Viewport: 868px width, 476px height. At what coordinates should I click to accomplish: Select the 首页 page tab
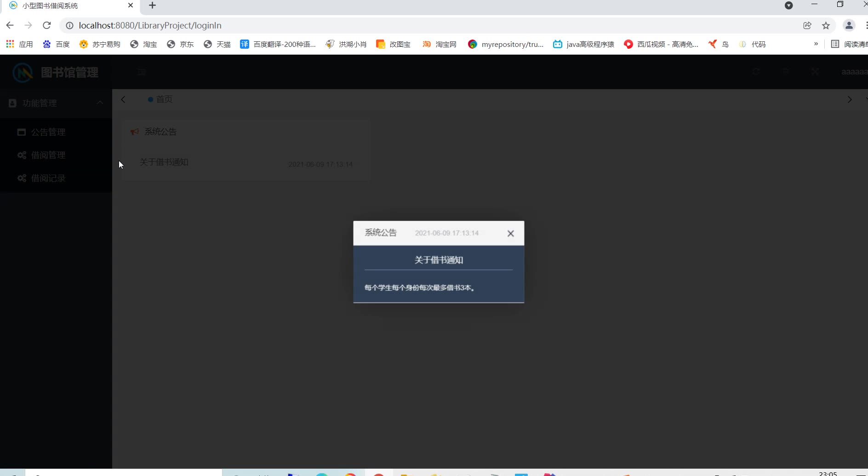[160, 99]
